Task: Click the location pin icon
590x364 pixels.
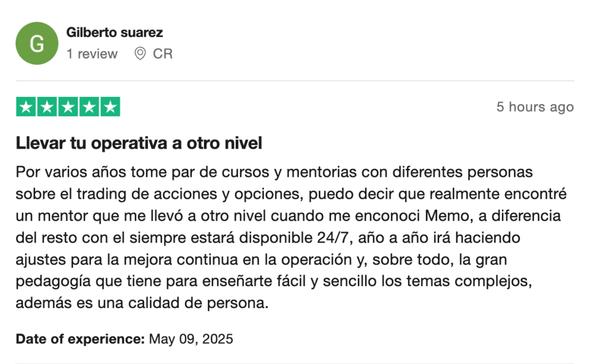Action: (x=140, y=54)
